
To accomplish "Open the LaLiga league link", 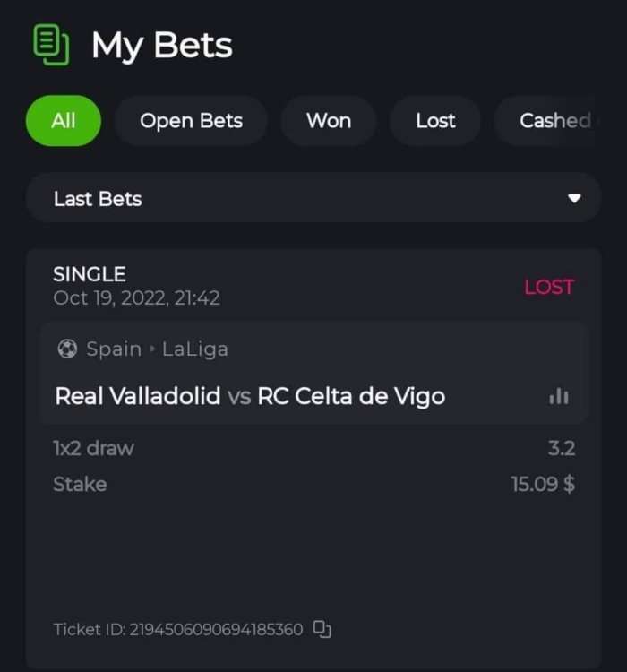I will click(194, 349).
